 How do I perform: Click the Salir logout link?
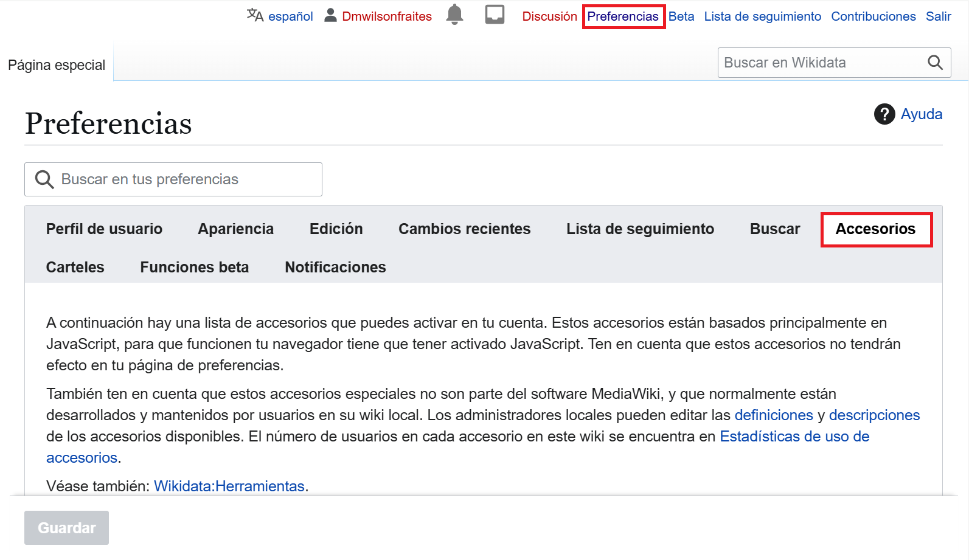[x=938, y=16]
